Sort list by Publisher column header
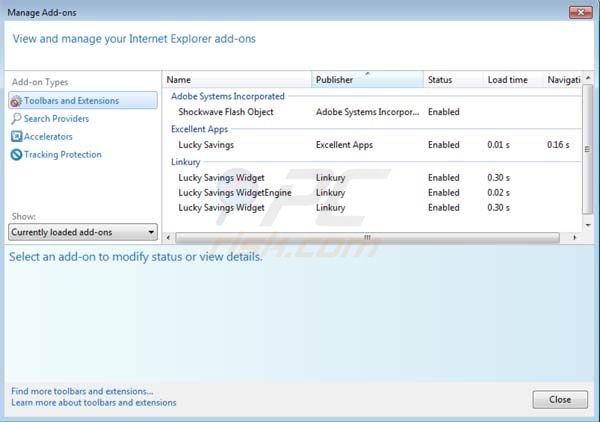 coord(367,80)
